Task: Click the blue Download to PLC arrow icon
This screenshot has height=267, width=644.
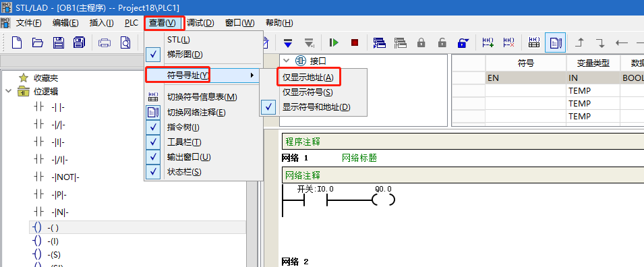Action: point(288,42)
